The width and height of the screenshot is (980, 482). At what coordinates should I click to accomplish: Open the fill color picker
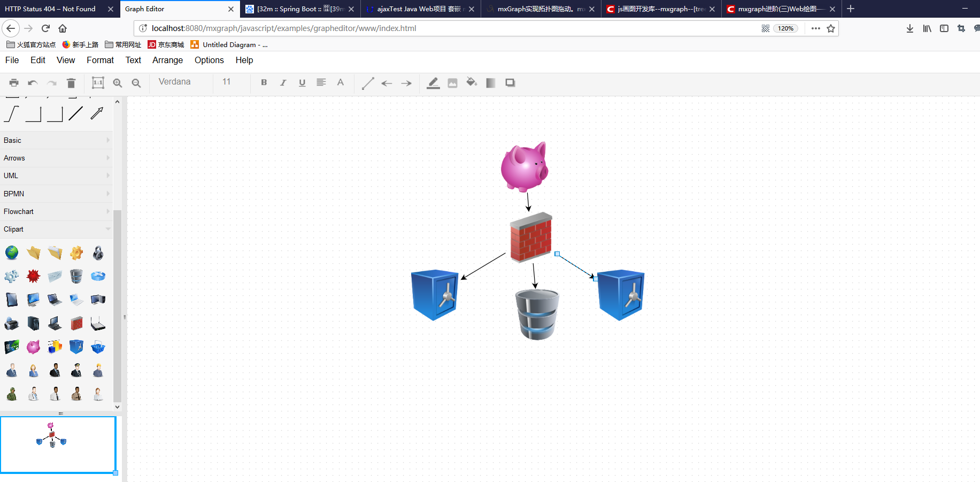tap(472, 83)
